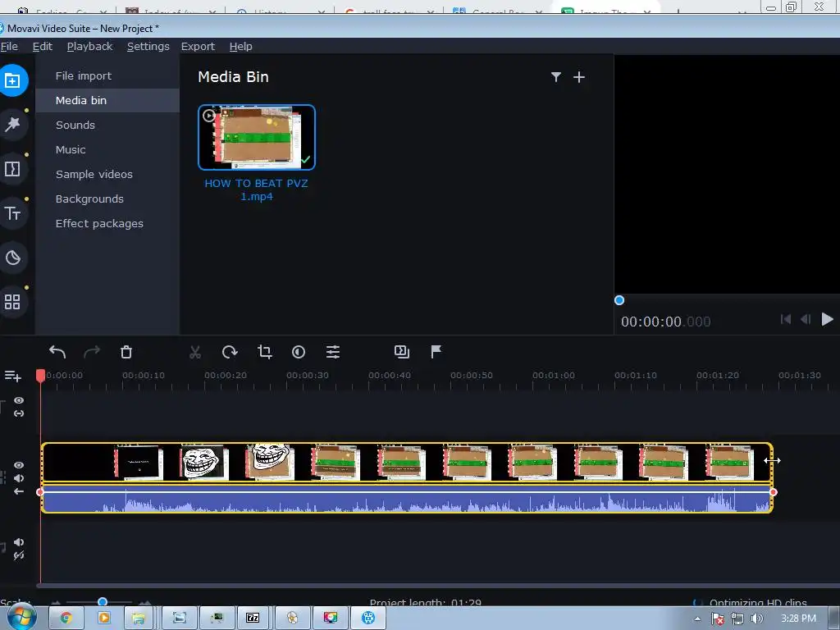Image resolution: width=840 pixels, height=630 pixels.
Task: Delete selected clip with trash icon
Action: [126, 352]
